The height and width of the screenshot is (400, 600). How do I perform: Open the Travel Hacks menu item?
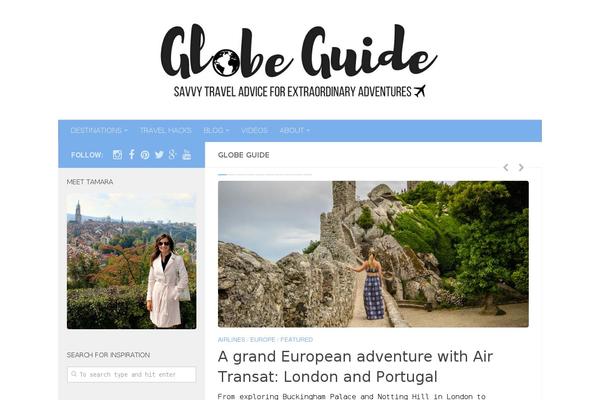tap(165, 131)
